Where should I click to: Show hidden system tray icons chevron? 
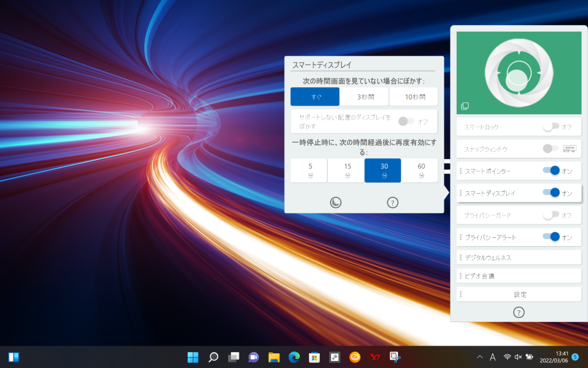tap(480, 357)
